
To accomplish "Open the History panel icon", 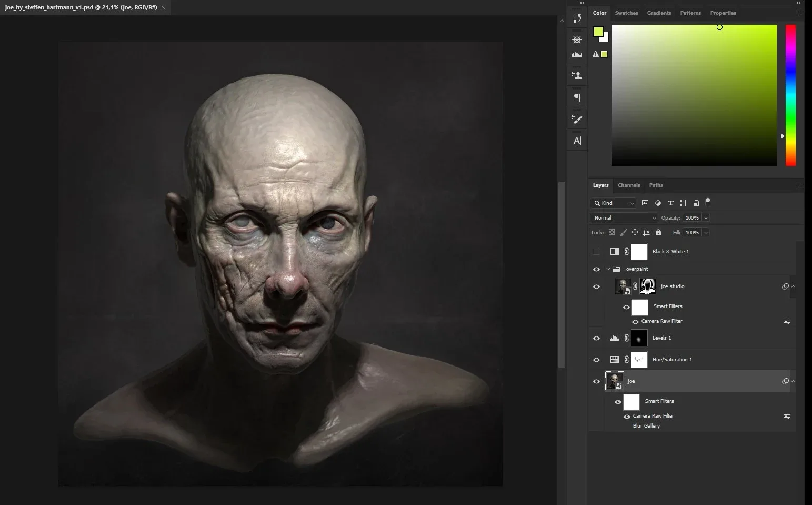I will 577,18.
